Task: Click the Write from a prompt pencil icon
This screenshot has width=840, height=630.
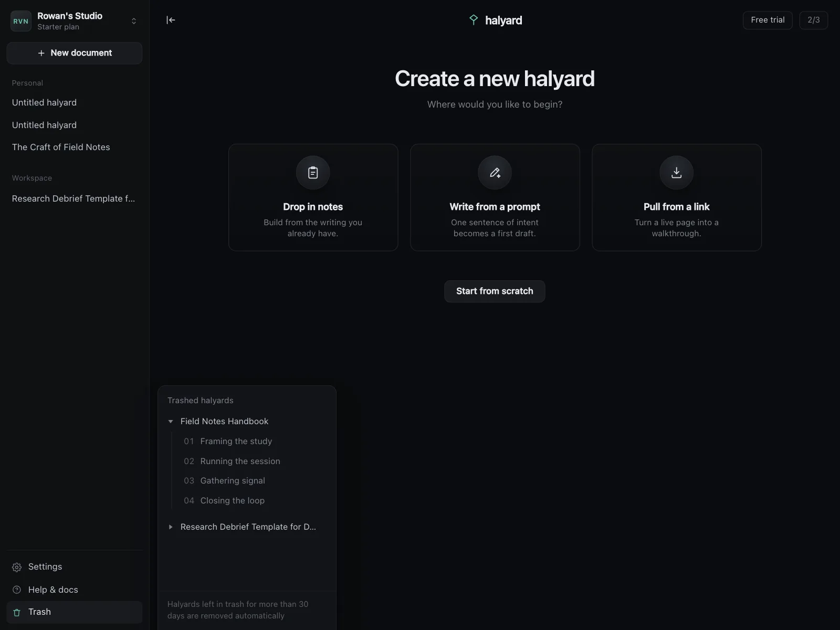Action: tap(495, 173)
